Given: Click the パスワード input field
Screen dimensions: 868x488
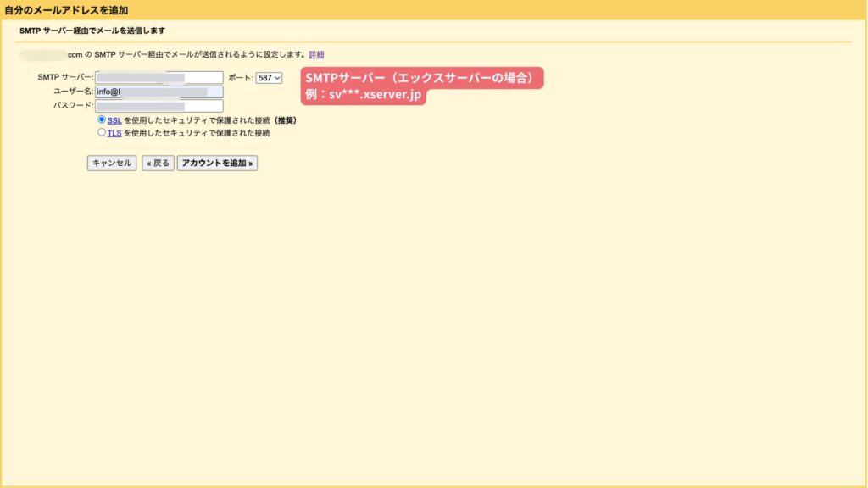Looking at the screenshot, I should point(159,106).
